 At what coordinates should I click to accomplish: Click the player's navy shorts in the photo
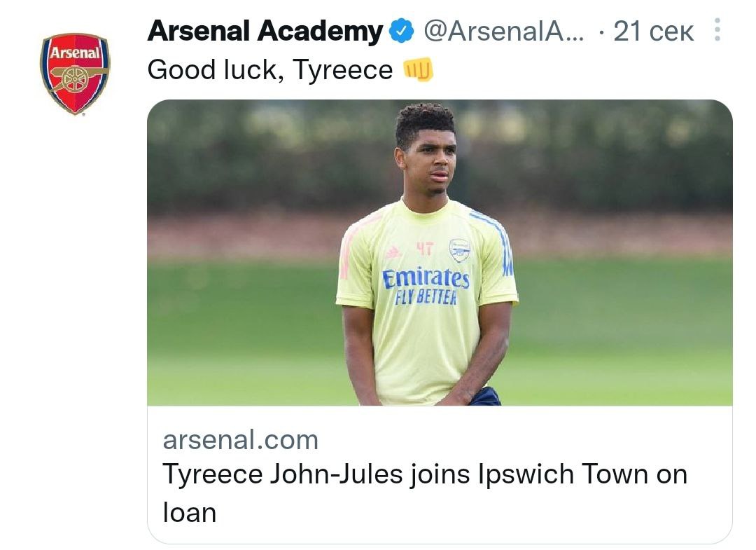click(x=486, y=397)
